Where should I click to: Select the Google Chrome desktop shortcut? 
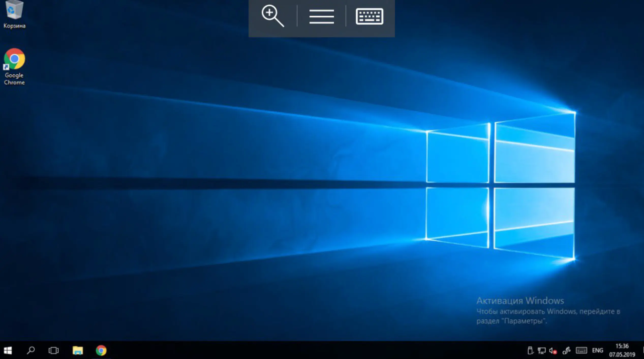14,67
